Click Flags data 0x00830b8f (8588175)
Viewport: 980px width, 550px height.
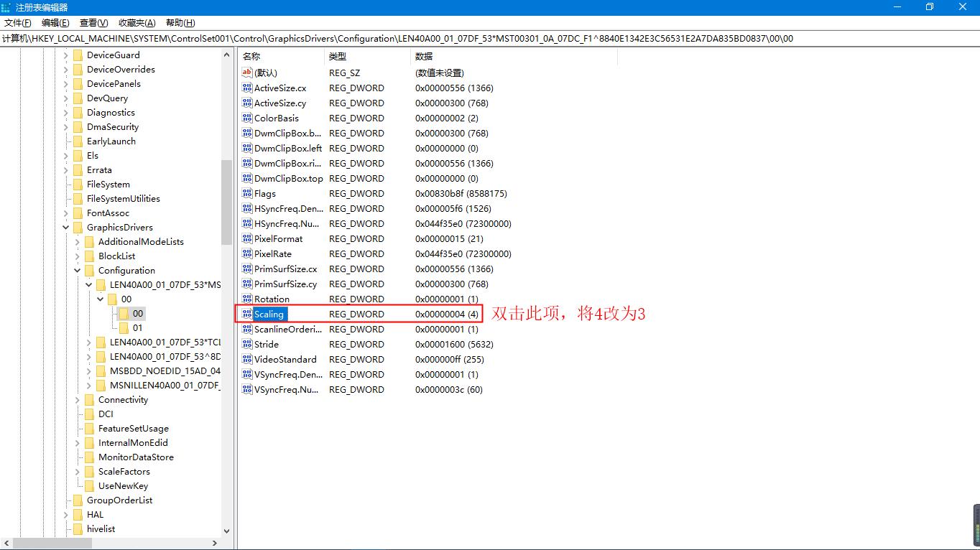461,193
